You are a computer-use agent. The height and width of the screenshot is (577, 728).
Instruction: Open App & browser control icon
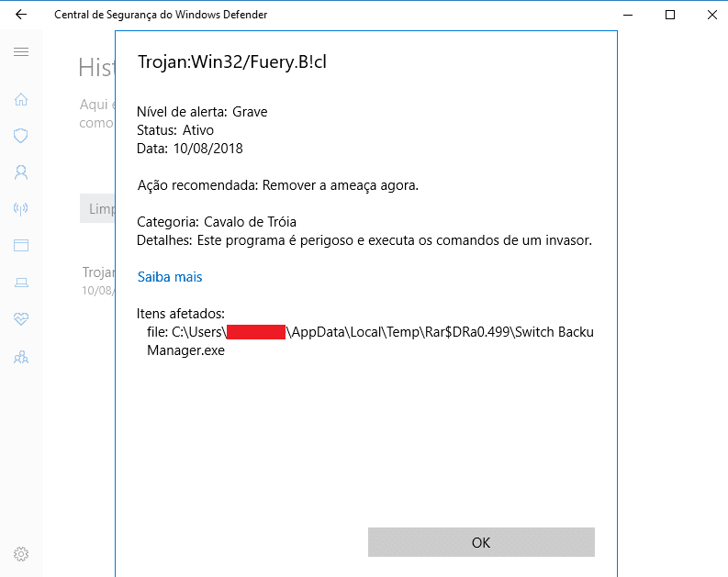[21, 245]
